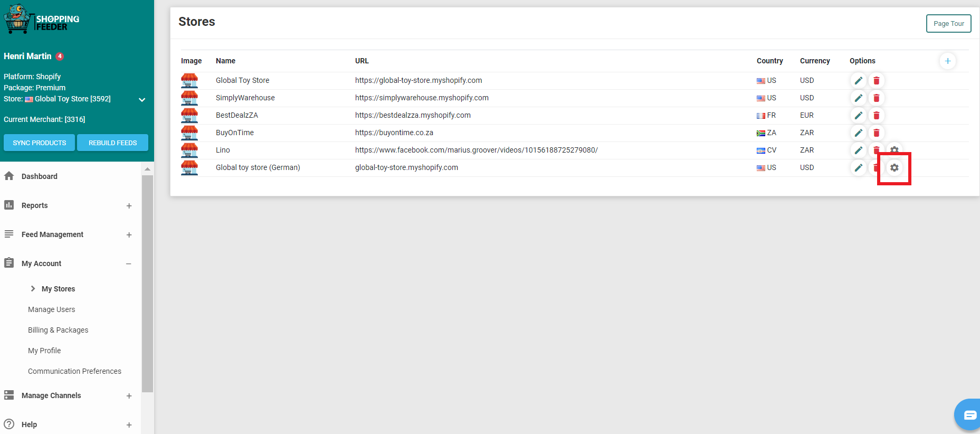Click the Name column header
The image size is (980, 434).
pyautogui.click(x=225, y=61)
